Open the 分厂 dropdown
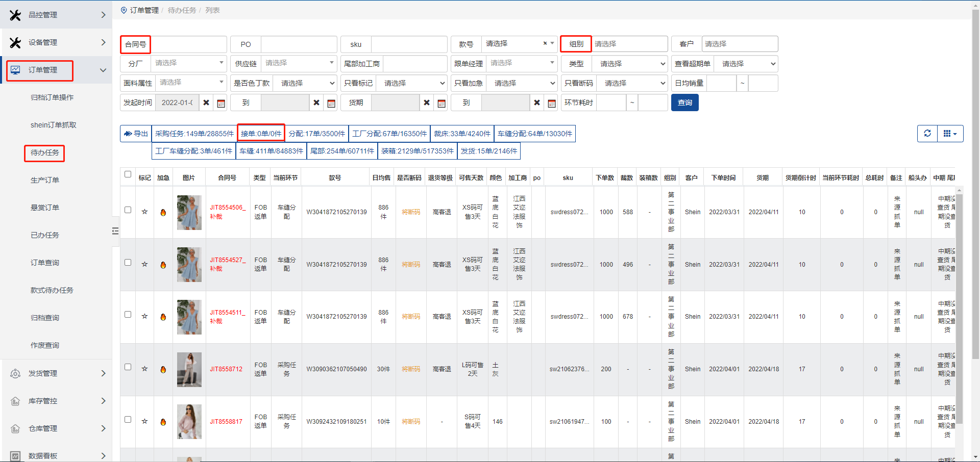 (x=189, y=63)
